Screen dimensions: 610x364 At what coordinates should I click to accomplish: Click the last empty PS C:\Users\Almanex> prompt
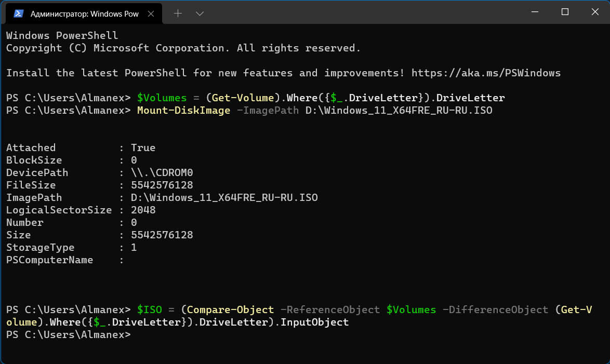point(68,335)
